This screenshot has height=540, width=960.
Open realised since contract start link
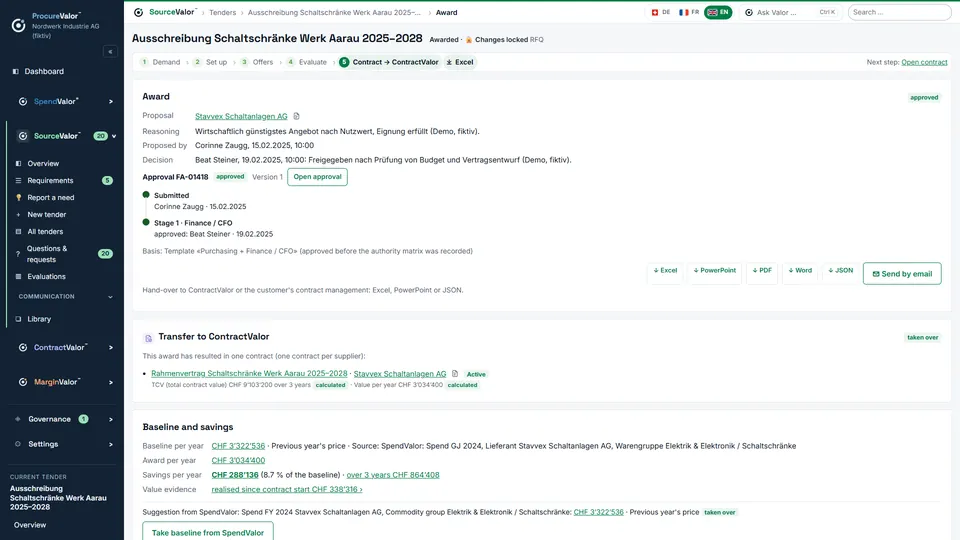click(x=287, y=490)
